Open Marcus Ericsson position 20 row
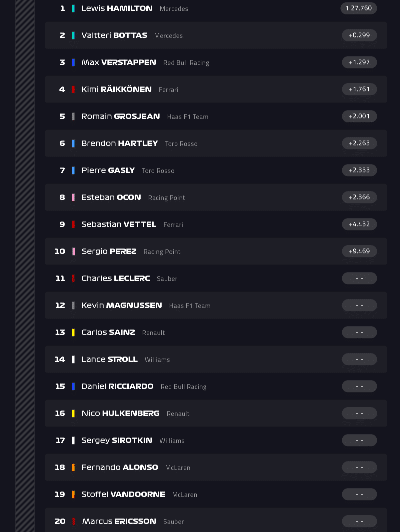 [x=216, y=520]
